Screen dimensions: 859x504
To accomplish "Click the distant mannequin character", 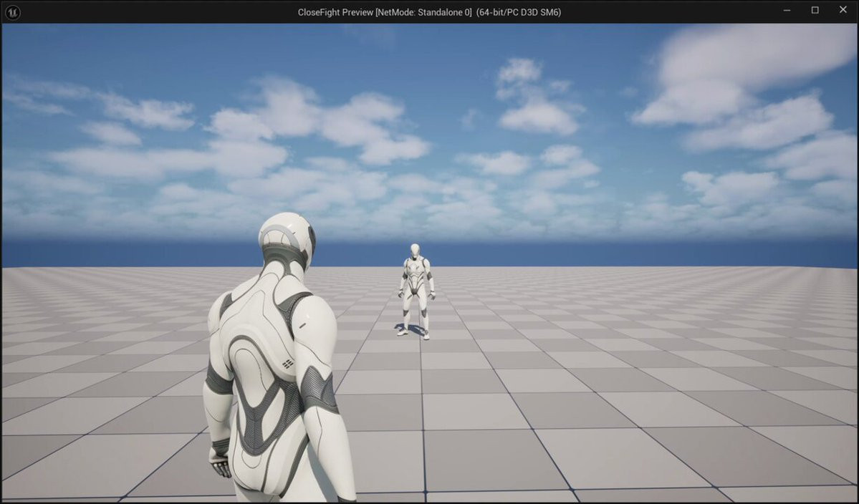I will click(x=416, y=291).
